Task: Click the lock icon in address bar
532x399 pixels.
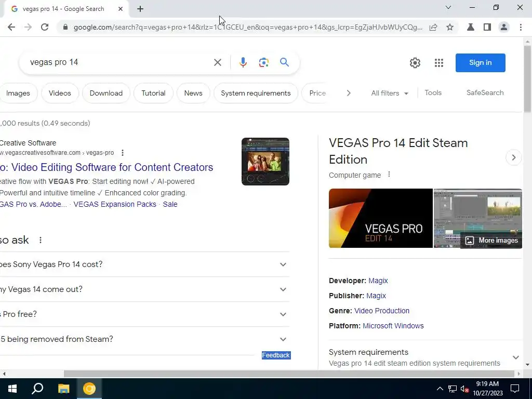Action: [x=65, y=27]
